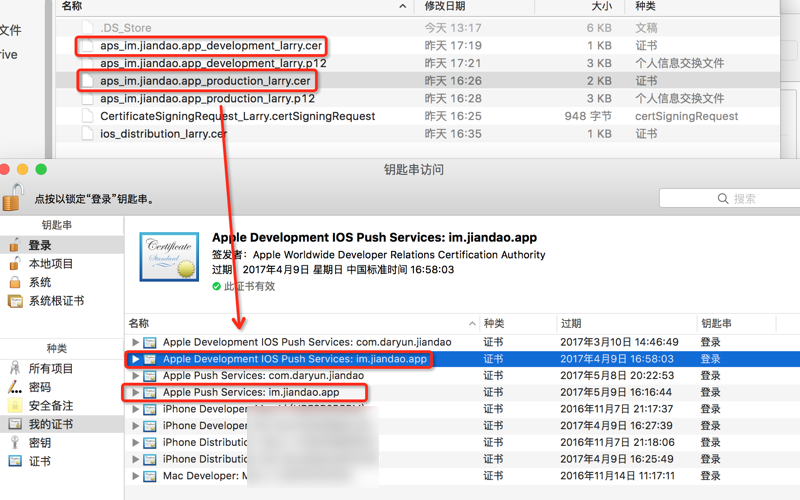
Task: Click the 2017年3月10日 14:46:49 expiry cell
Action: click(619, 342)
